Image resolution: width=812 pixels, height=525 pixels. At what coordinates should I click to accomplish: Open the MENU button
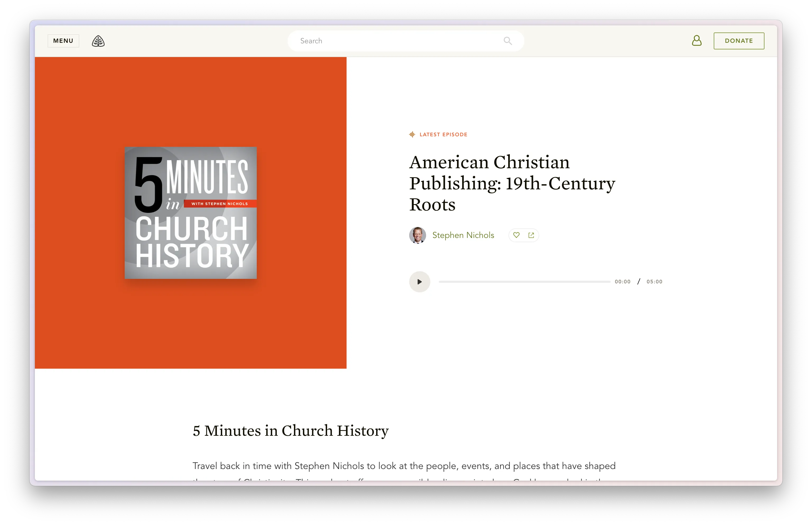pos(63,41)
